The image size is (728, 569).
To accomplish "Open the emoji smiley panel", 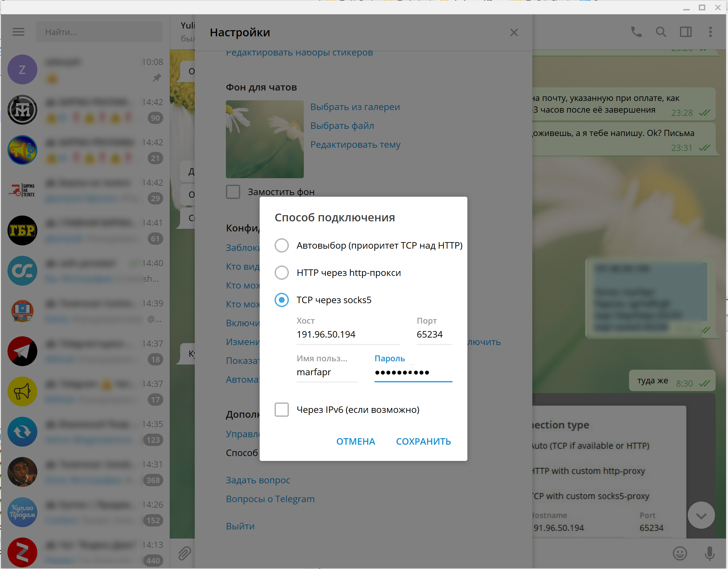I will pyautogui.click(x=679, y=553).
